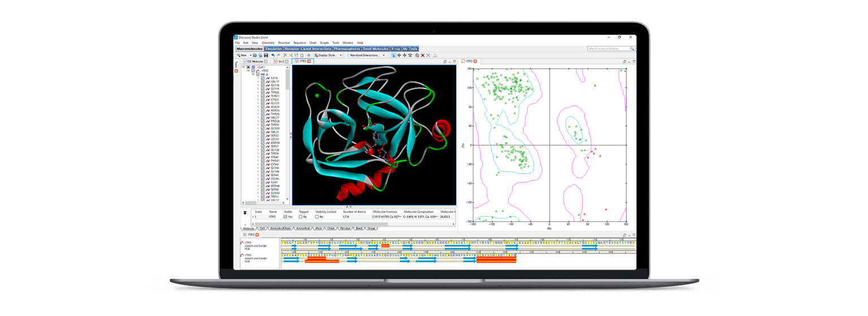Click the red X toolbar icon
Image resolution: width=868 pixels, height=316 pixels.
click(x=423, y=55)
